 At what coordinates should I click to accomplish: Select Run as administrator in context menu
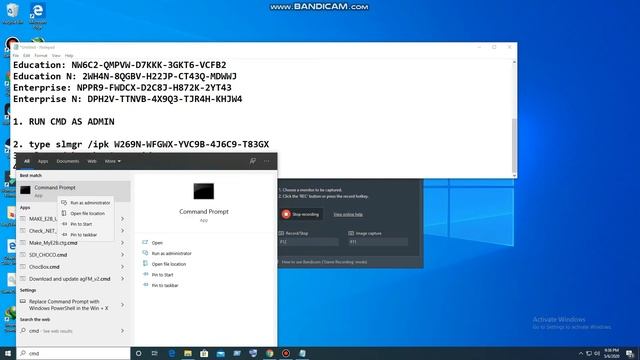coord(86,203)
